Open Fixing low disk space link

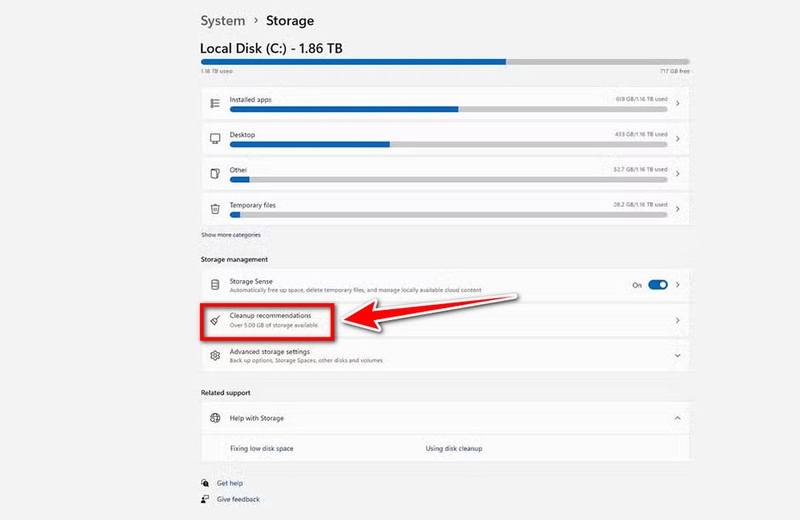[261, 449]
